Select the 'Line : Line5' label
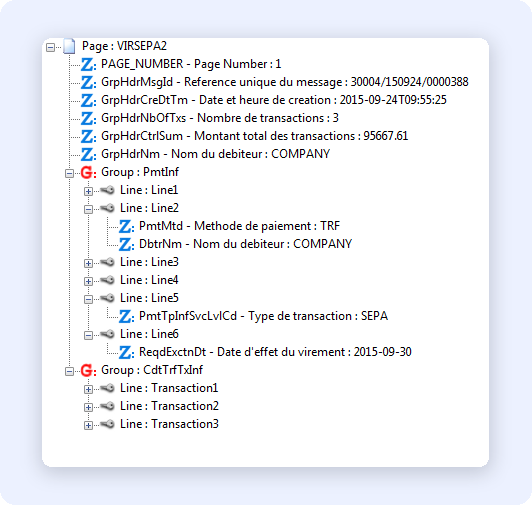The image size is (532, 505). (149, 298)
